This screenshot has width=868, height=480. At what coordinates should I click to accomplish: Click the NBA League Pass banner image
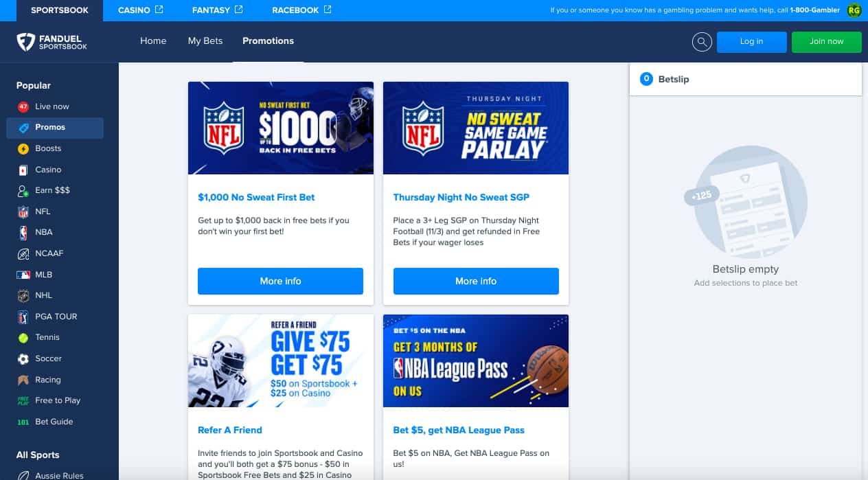coord(476,361)
